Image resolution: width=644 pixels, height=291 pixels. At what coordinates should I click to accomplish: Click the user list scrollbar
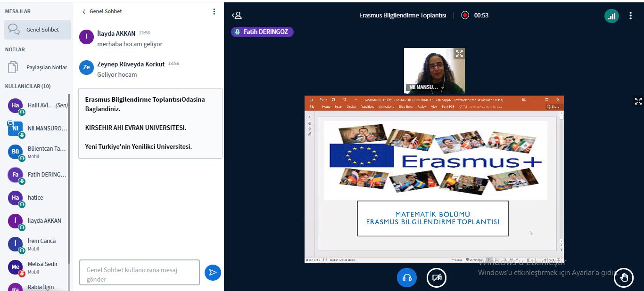(x=69, y=188)
